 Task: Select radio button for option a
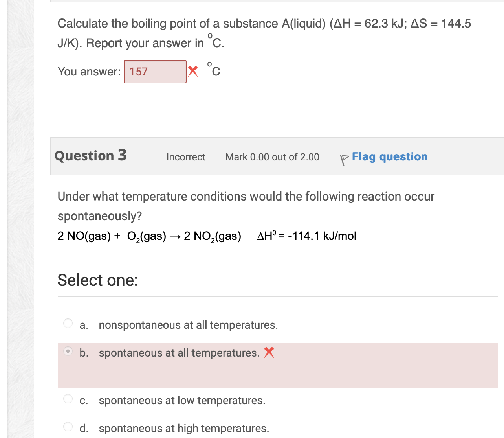(x=68, y=323)
